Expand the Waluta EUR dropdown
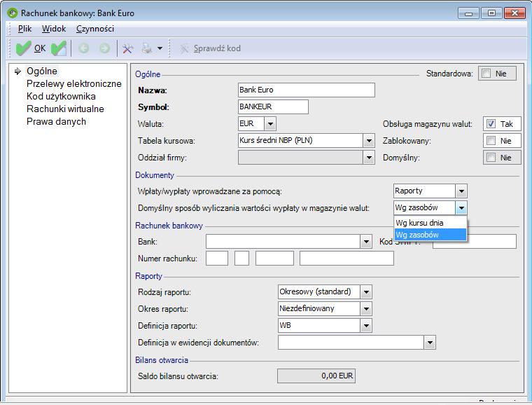532x405 pixels. 270,123
